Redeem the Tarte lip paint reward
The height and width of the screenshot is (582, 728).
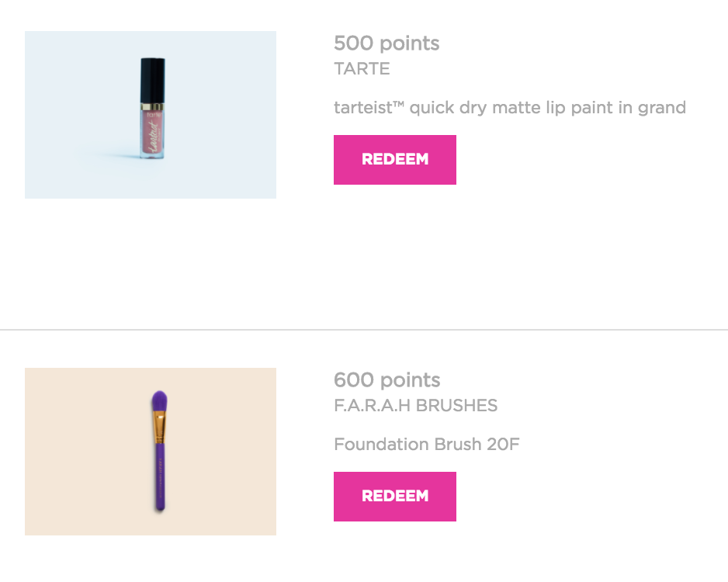pyautogui.click(x=394, y=160)
